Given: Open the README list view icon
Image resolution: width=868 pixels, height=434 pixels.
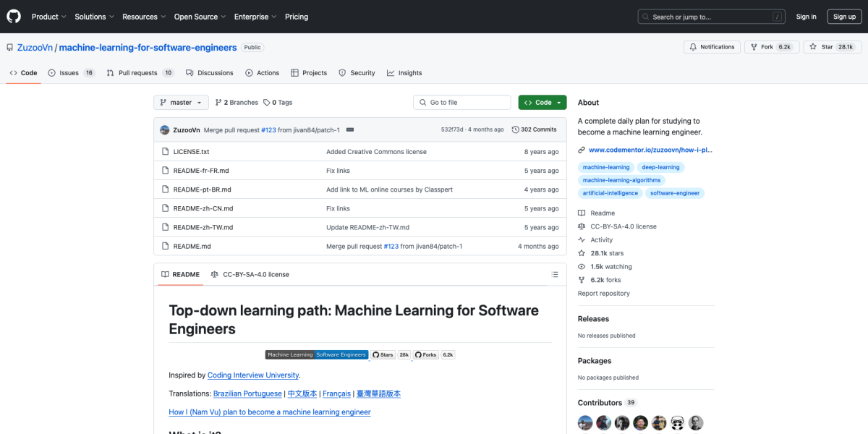Looking at the screenshot, I should pos(555,274).
